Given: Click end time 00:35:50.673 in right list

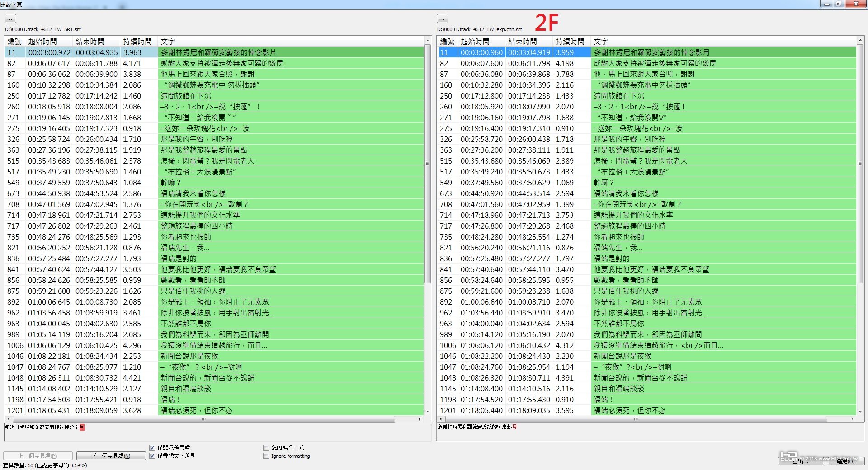Looking at the screenshot, I should pyautogui.click(x=529, y=172).
